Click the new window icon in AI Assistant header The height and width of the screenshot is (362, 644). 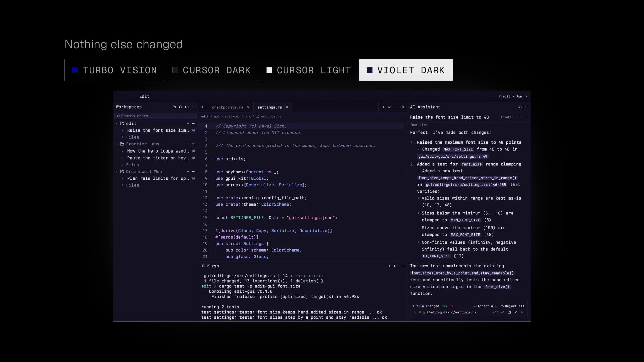click(520, 107)
